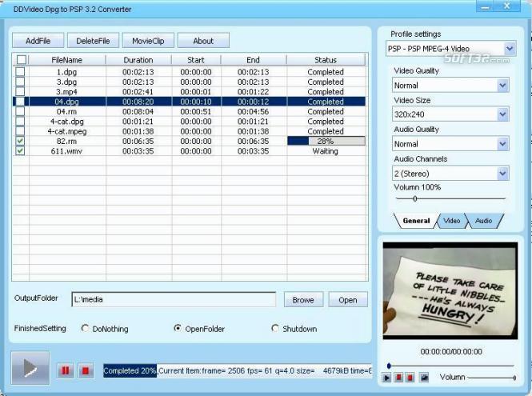The width and height of the screenshot is (532, 396).
Task: Select the OpenFolder finished setting
Action: pos(177,328)
